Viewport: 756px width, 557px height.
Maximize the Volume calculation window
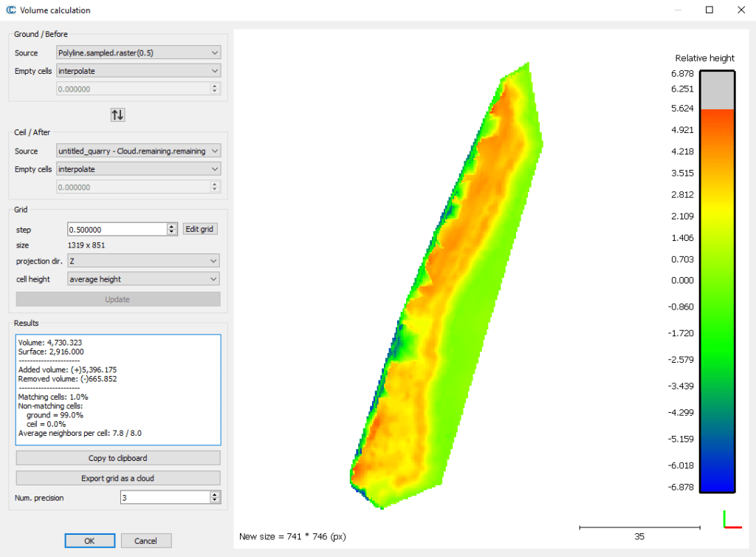point(709,10)
